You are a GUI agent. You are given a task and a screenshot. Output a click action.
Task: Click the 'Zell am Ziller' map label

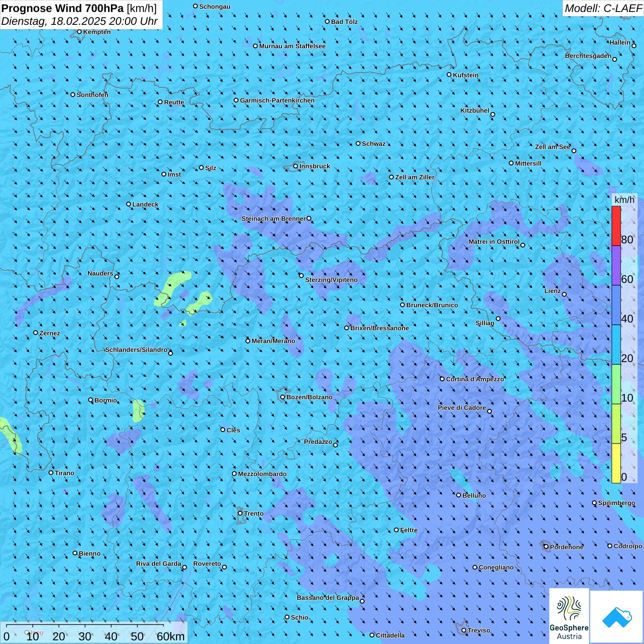[x=415, y=177]
